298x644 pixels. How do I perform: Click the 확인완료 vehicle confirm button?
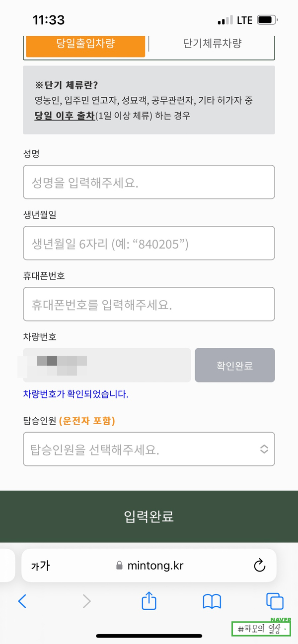pyautogui.click(x=234, y=366)
